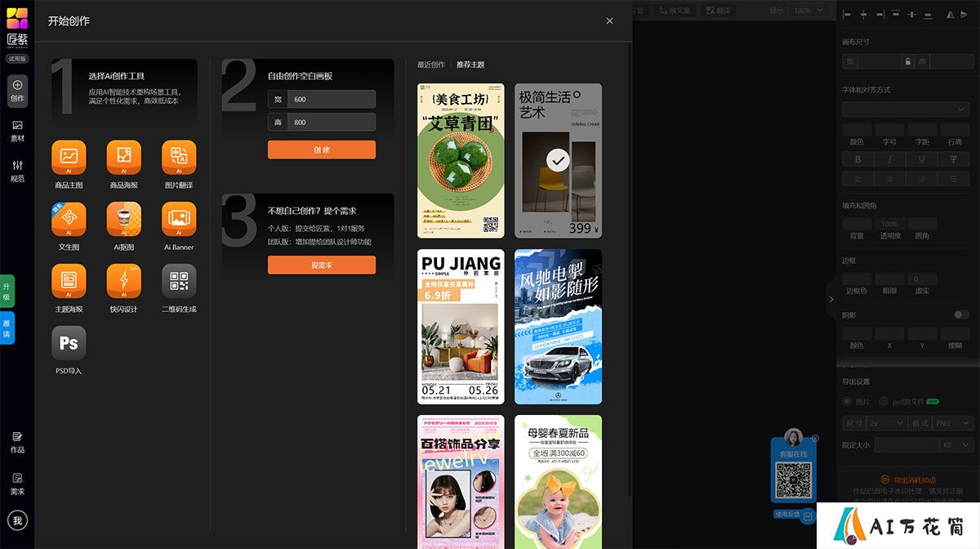Screen dimensions: 980x549
Task: Open the 尺寸 2x dropdown
Action: click(888, 423)
